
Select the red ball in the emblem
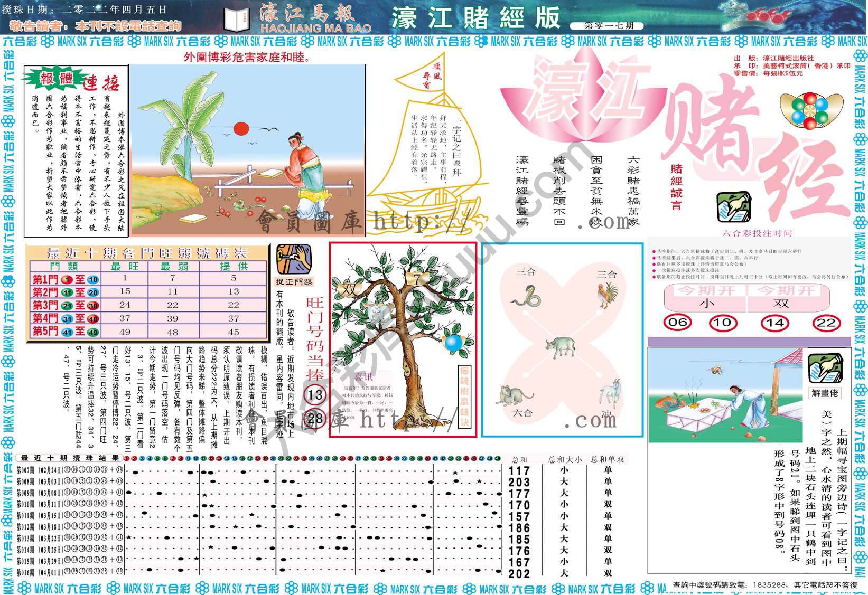pyautogui.click(x=810, y=98)
